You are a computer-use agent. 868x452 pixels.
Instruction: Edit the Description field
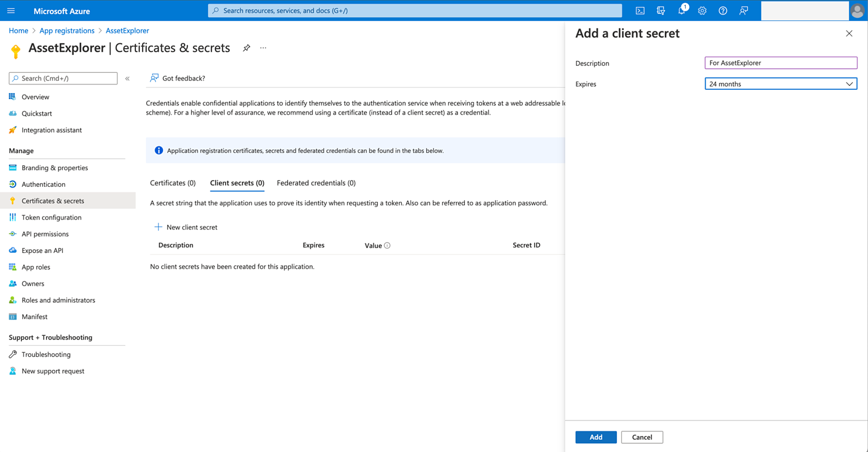pos(780,62)
